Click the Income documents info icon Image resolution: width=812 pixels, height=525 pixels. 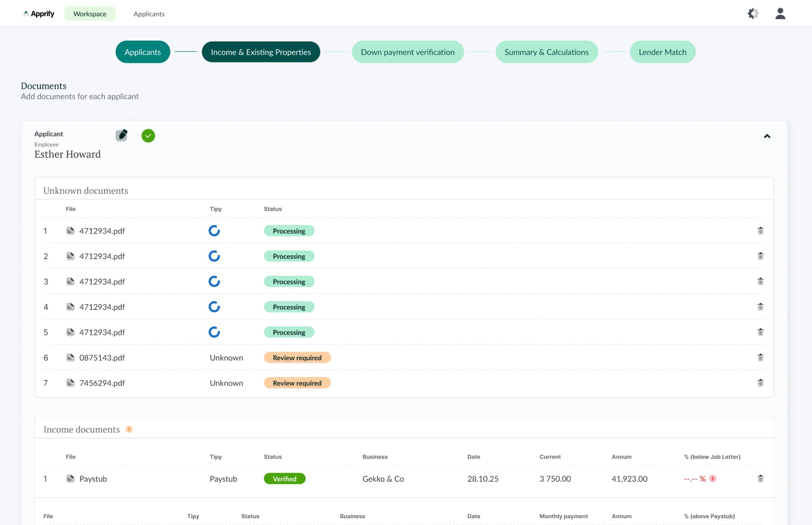point(129,429)
